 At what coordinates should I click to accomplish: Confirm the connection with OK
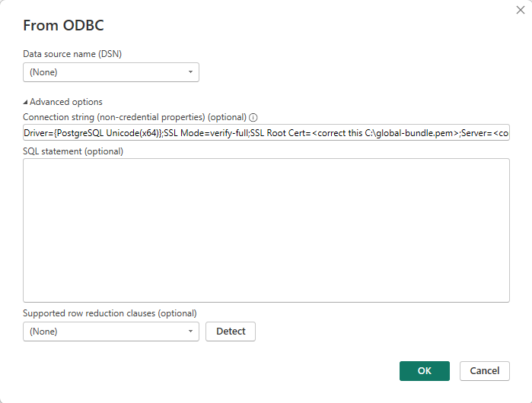pos(424,370)
